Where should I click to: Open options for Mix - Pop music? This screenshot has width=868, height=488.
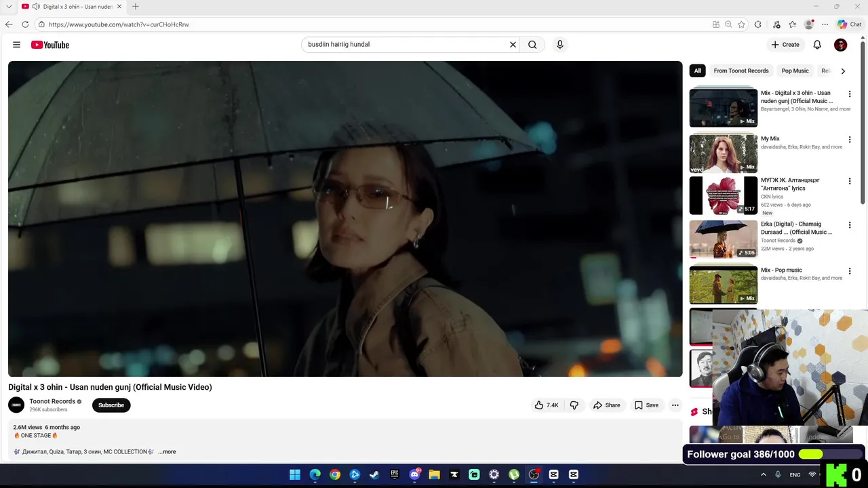coord(850,271)
